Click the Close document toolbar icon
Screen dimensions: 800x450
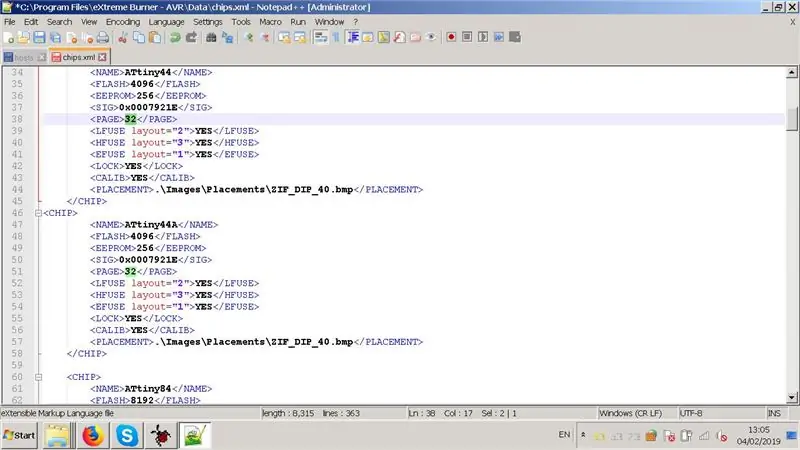(71, 37)
